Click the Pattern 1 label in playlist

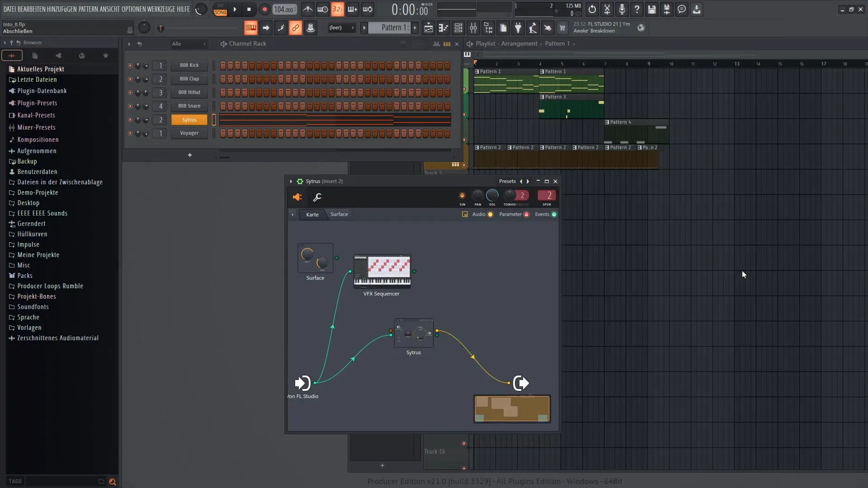[488, 71]
